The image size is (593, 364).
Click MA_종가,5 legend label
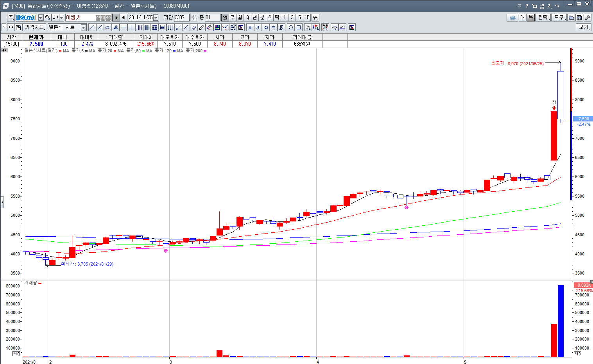(73, 51)
